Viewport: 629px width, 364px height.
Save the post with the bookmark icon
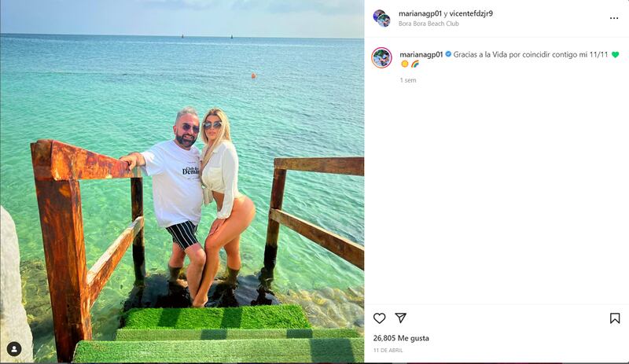tap(615, 318)
